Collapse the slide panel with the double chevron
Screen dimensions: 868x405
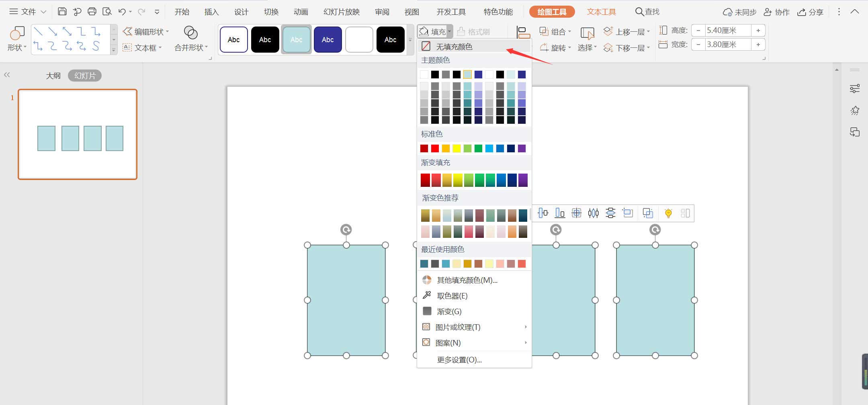pyautogui.click(x=7, y=75)
